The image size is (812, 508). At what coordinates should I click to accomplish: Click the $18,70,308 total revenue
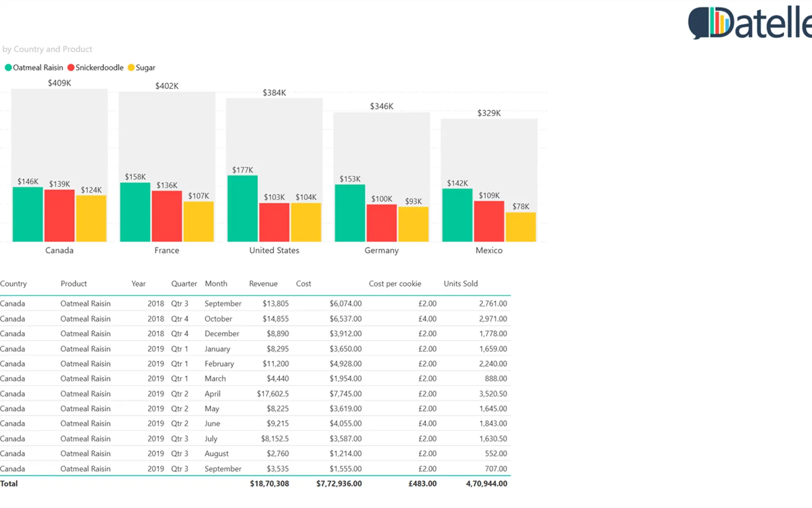[269, 484]
